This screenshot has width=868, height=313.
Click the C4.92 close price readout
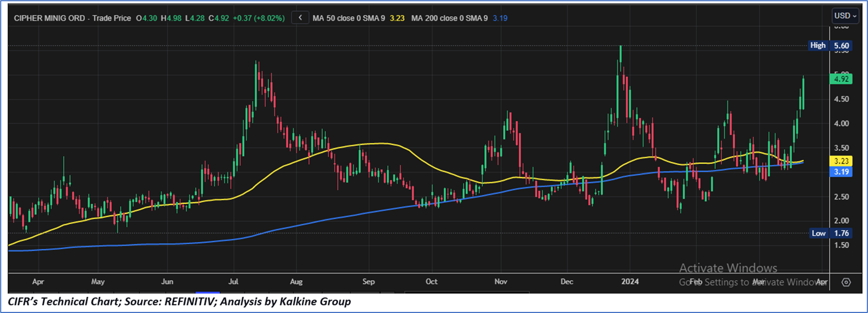pyautogui.click(x=219, y=18)
